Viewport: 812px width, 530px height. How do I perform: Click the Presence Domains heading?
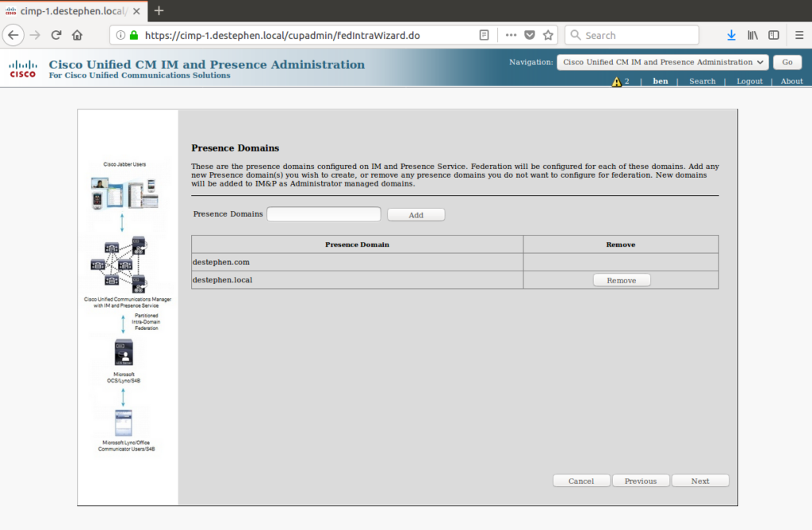235,148
